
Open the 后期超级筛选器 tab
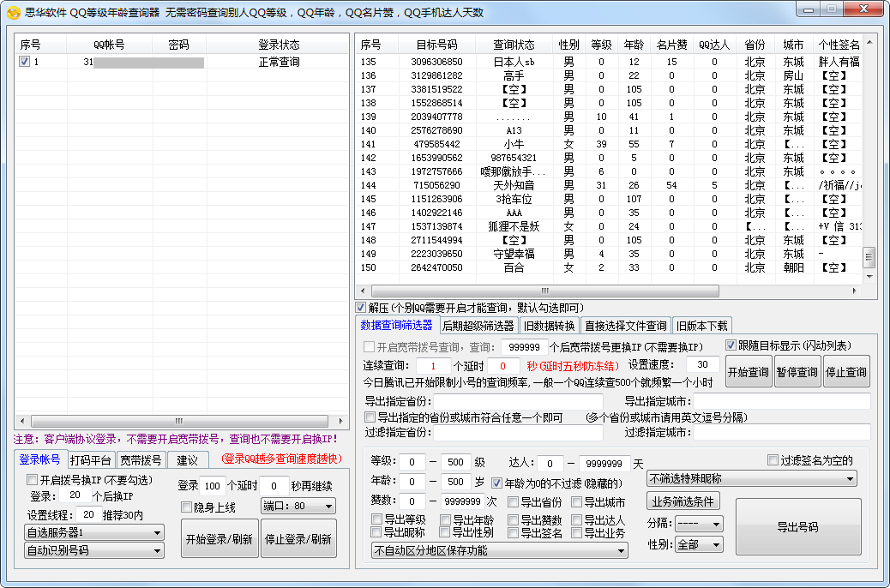[478, 326]
